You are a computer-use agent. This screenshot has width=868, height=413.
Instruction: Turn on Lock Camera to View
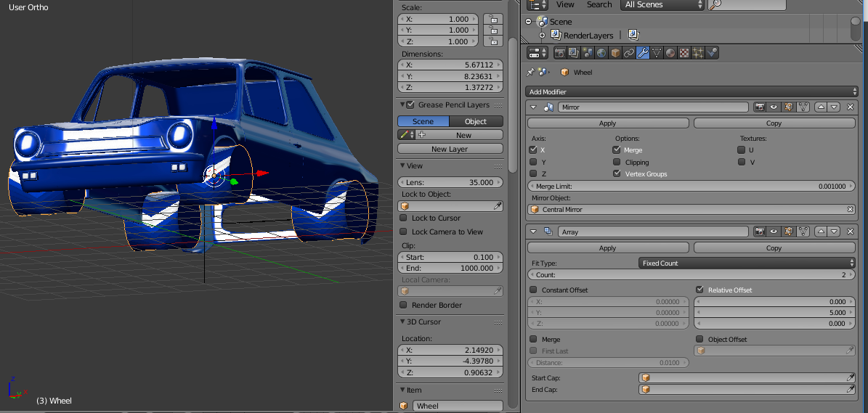(404, 232)
